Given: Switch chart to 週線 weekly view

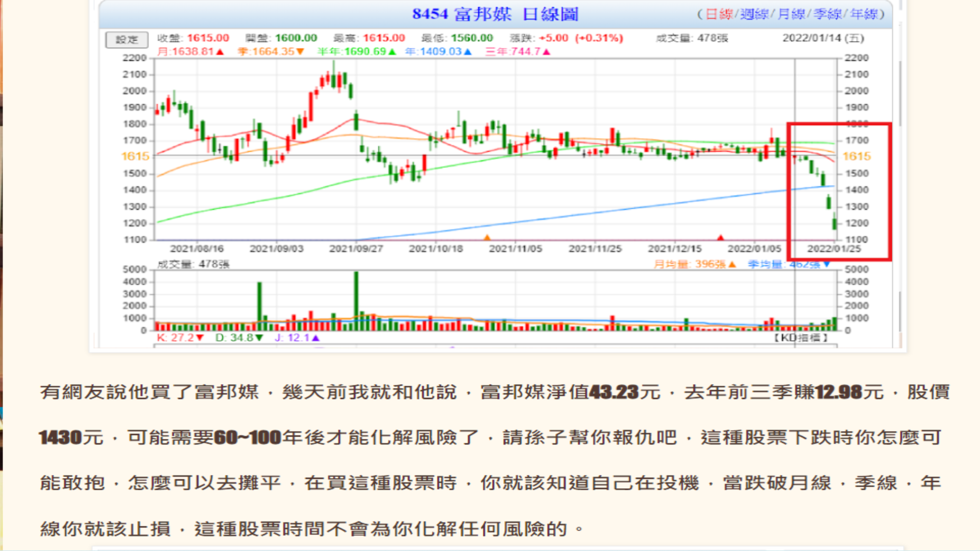Looking at the screenshot, I should tap(754, 14).
